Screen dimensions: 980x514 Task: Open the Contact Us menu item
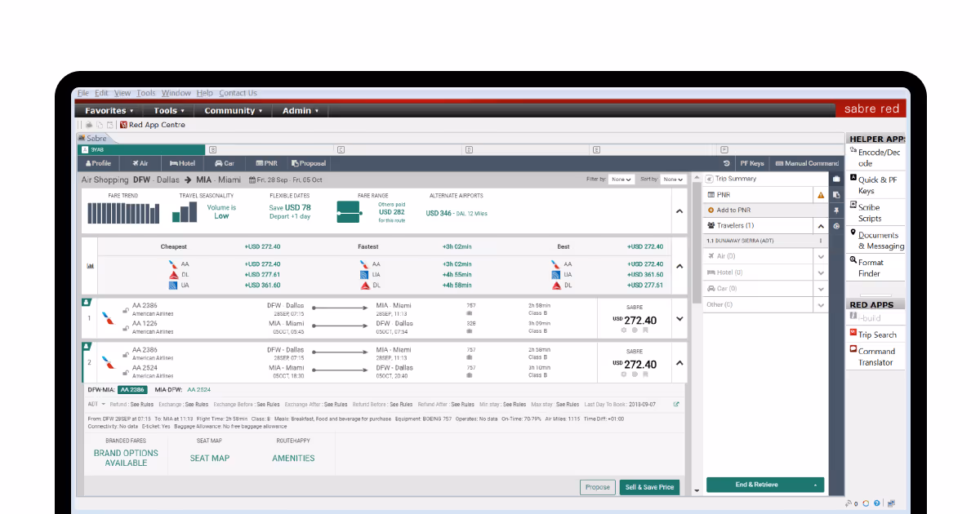[x=238, y=93]
